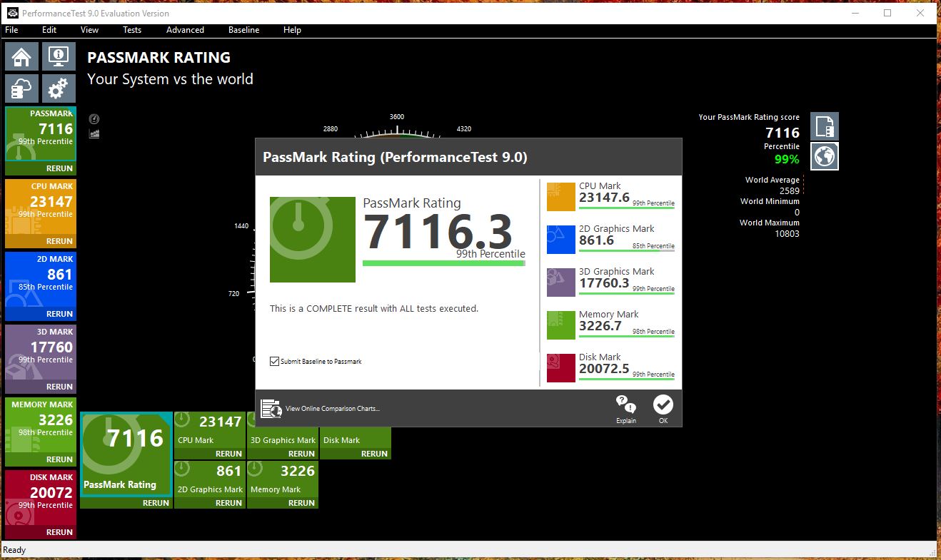The width and height of the screenshot is (941, 560).
Task: Rerun the PassMark test in sidebar
Action: point(59,168)
